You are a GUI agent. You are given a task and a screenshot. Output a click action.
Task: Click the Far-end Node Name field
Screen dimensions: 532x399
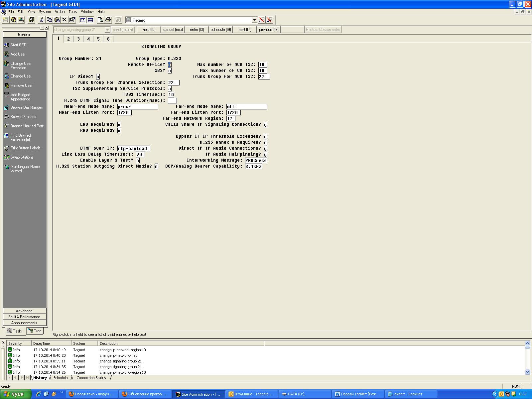(247, 107)
